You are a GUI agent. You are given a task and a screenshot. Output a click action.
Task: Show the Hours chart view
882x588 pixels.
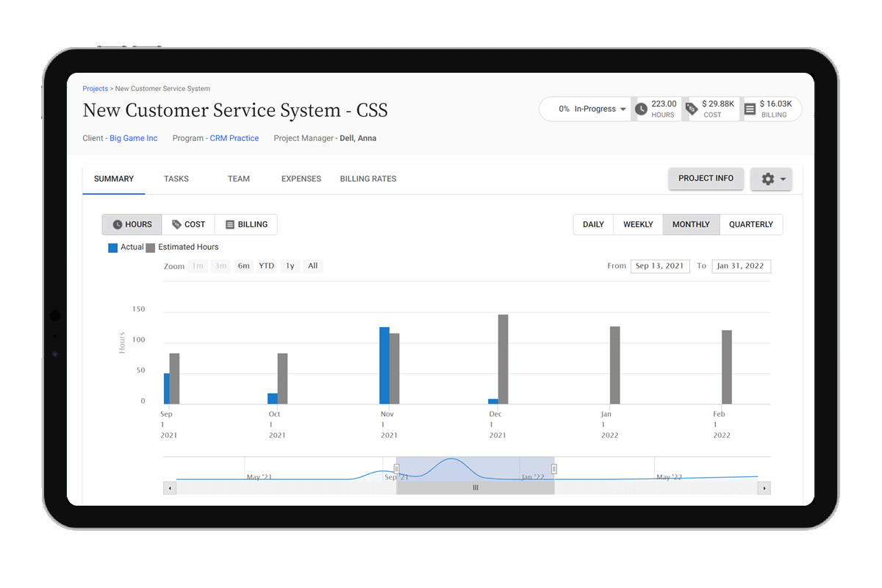132,225
